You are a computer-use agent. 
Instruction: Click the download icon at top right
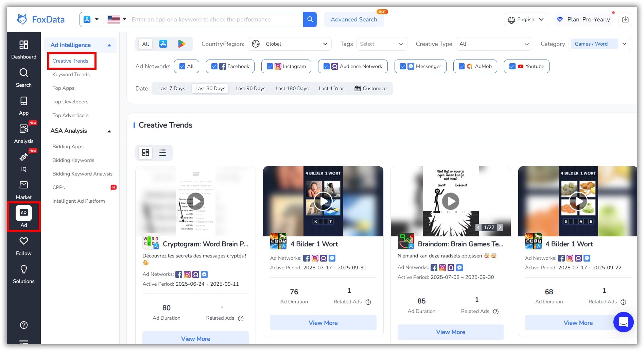[x=625, y=19]
